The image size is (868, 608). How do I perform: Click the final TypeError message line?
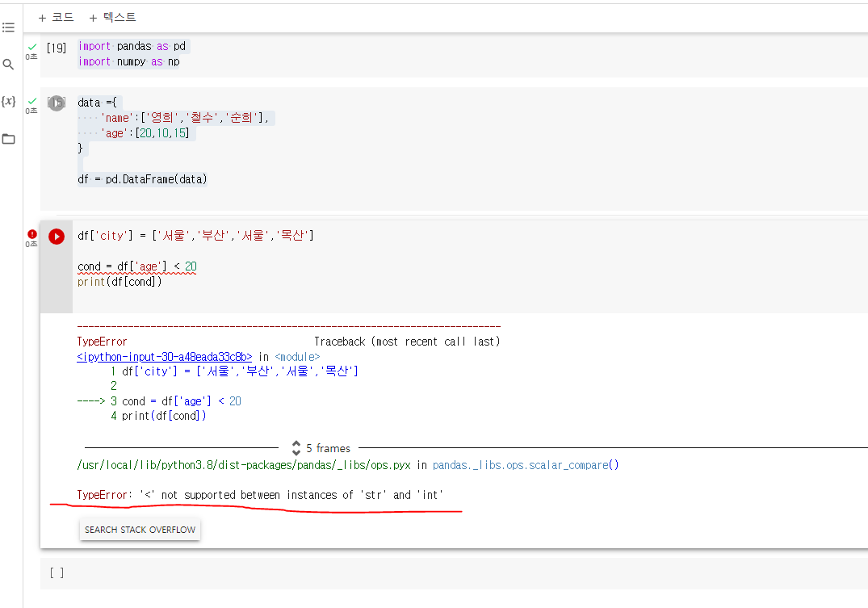260,495
